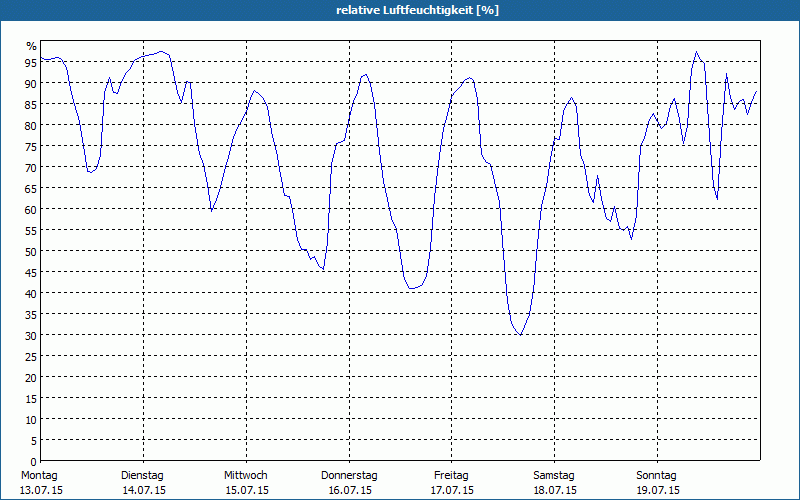Select the 'Donnerstag' day label
The width and height of the screenshot is (800, 500).
tap(349, 476)
